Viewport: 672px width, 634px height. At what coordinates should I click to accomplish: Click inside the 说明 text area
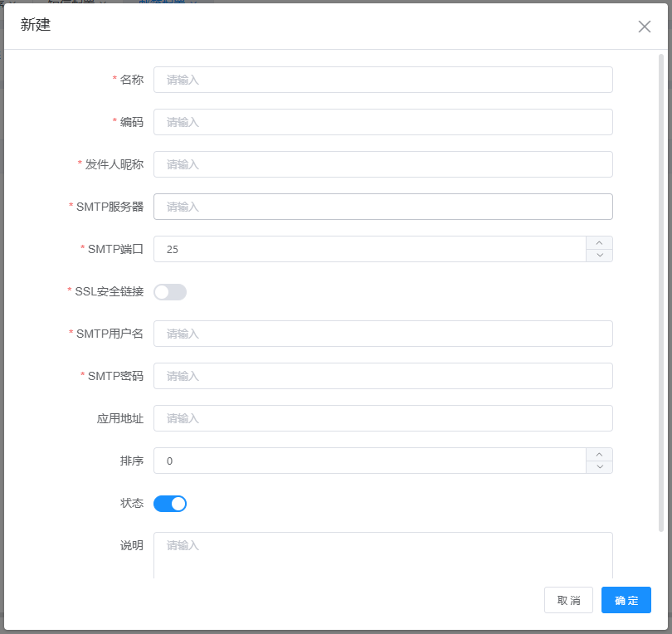click(x=382, y=554)
